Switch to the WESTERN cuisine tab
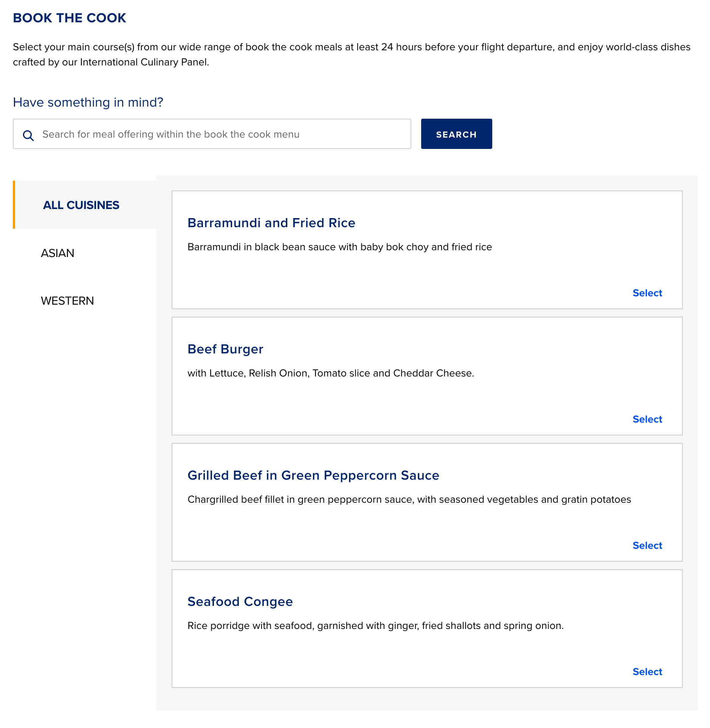Screen dimensions: 710x728 pyautogui.click(x=67, y=300)
